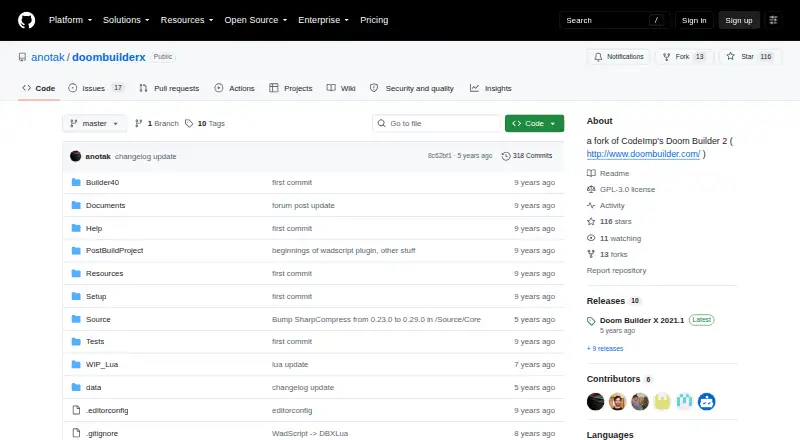Screen dimensions: 800x440
Task: Expand the Platform menu
Action: click(70, 20)
